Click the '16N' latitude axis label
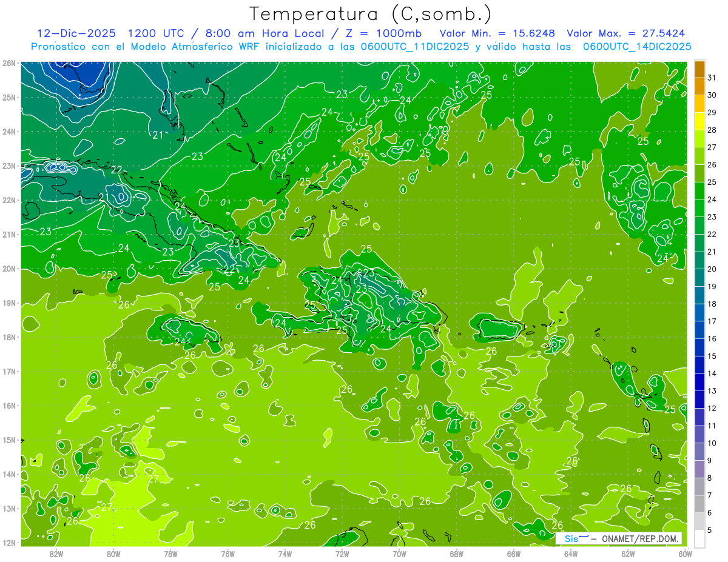 click(x=8, y=406)
